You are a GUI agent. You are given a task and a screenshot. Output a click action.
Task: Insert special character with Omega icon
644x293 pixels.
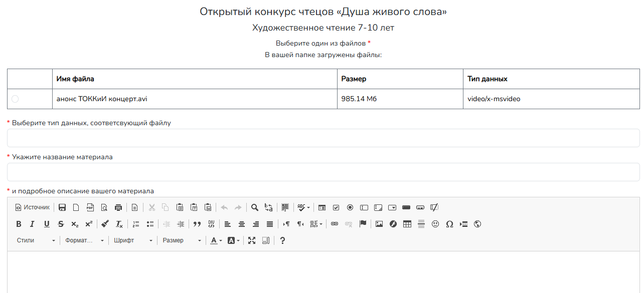(449, 224)
